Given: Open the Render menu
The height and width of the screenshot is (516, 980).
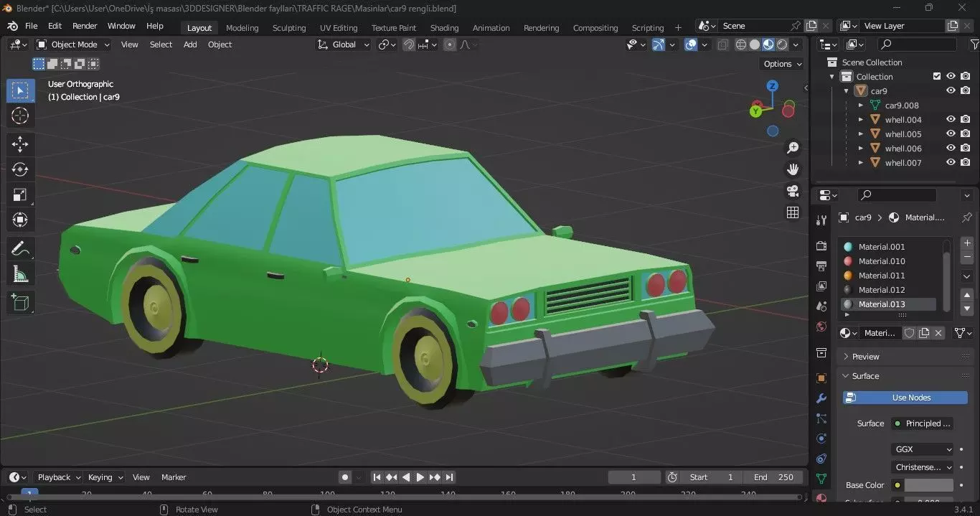Looking at the screenshot, I should 85,26.
